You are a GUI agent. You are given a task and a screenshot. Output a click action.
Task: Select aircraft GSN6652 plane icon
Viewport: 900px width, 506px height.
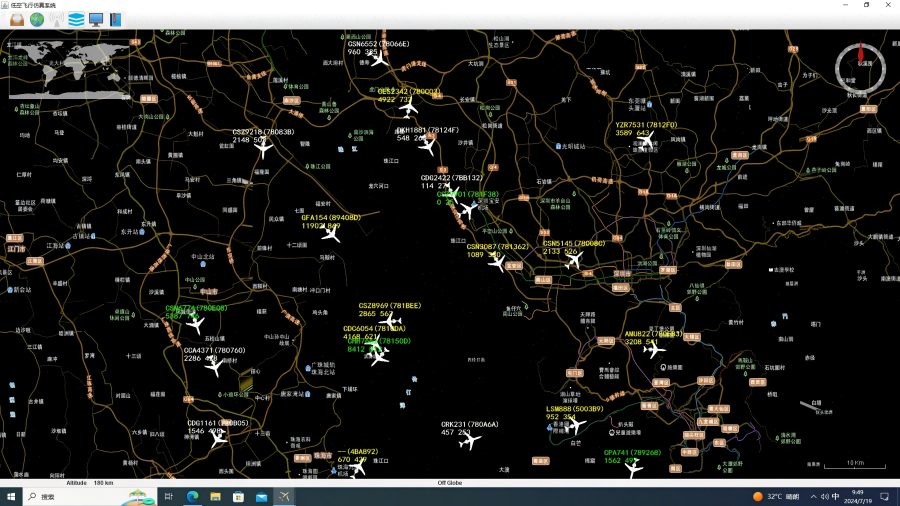pos(379,59)
